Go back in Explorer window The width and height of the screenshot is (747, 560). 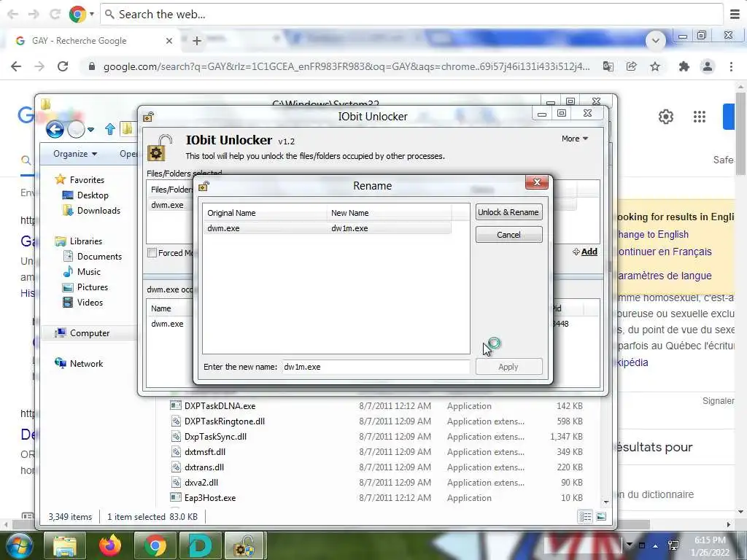click(x=55, y=129)
